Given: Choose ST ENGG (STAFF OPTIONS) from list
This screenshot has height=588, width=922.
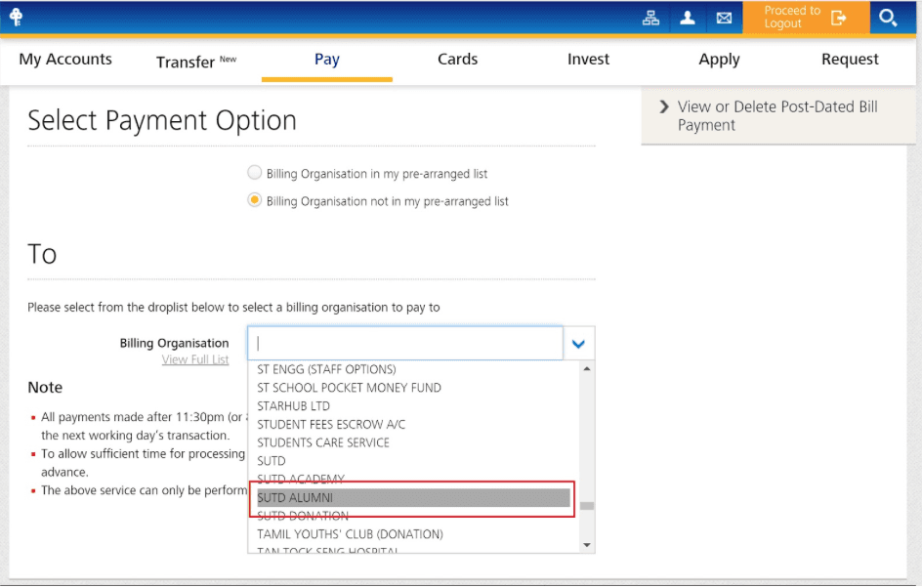Looking at the screenshot, I should tap(326, 369).
